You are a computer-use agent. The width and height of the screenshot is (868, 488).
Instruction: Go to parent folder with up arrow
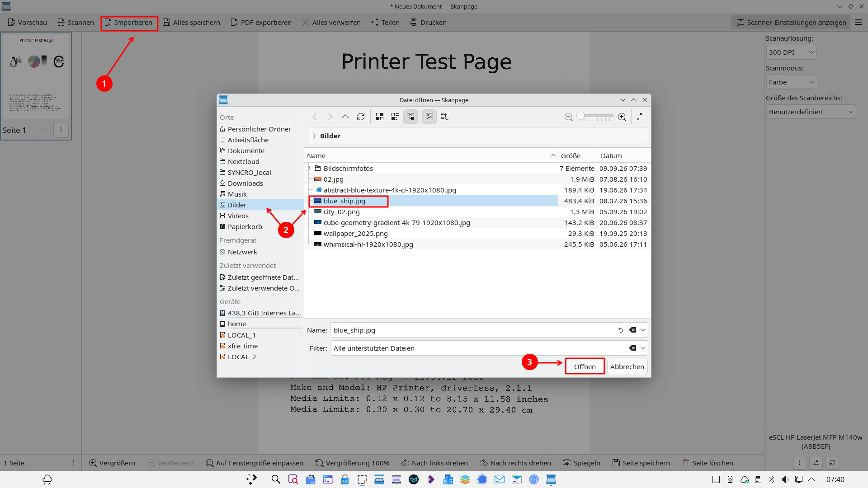(x=345, y=117)
